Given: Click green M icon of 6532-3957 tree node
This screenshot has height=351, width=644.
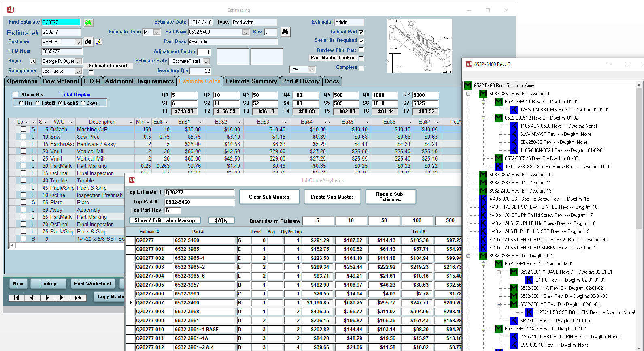Looking at the screenshot, I should point(483,175).
